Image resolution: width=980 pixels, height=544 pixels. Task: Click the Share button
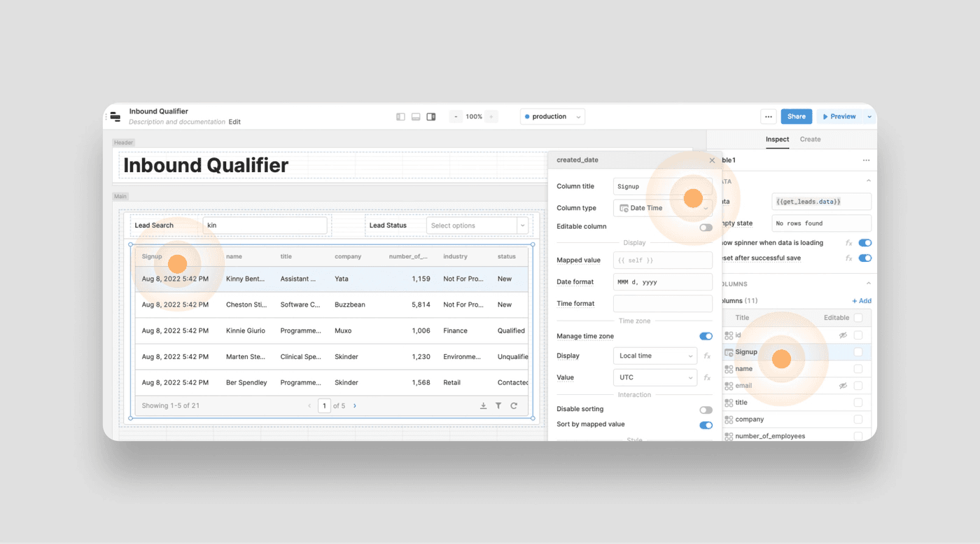click(797, 117)
